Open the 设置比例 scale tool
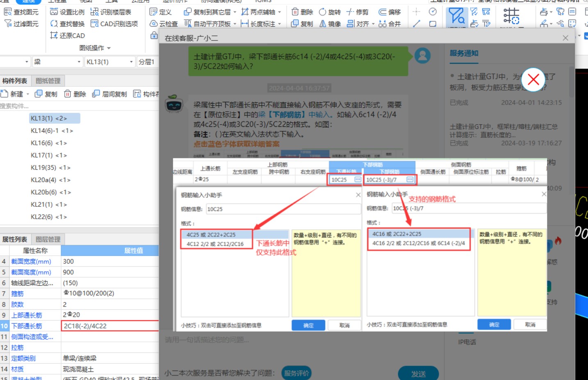 click(67, 12)
